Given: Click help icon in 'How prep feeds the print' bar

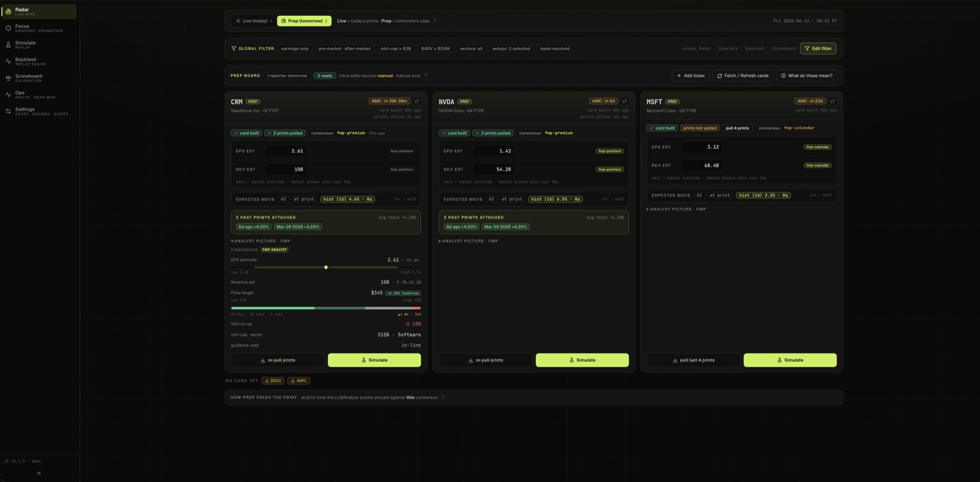Looking at the screenshot, I should coord(443,397).
